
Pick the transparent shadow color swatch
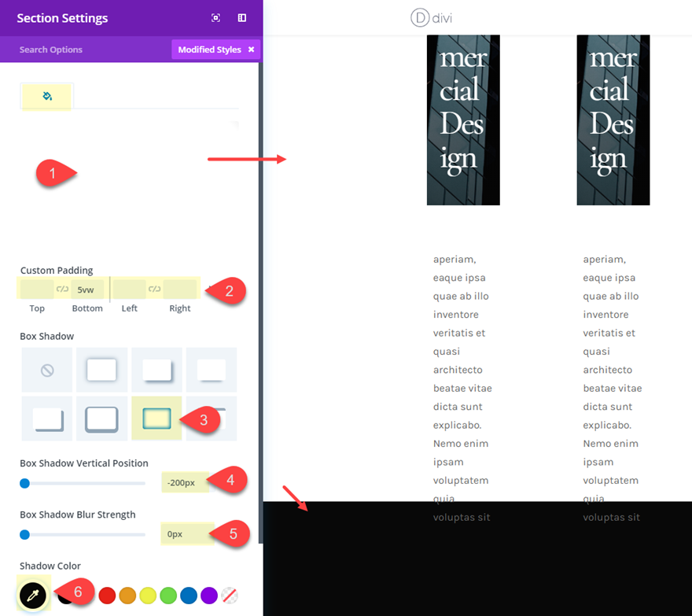pos(229,596)
